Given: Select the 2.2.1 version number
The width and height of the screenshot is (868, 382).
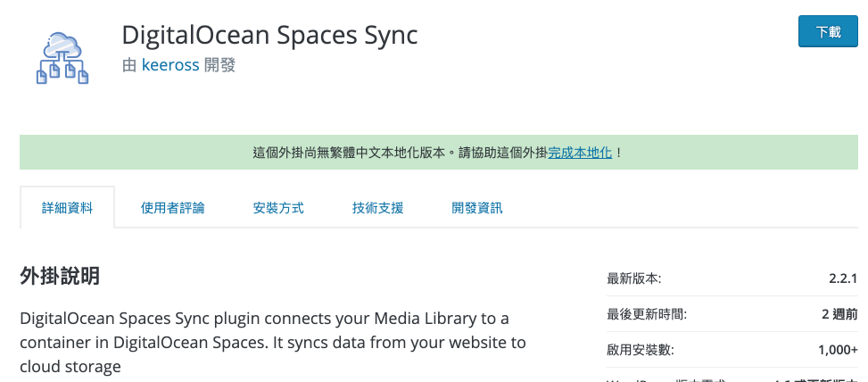Looking at the screenshot, I should pyautogui.click(x=843, y=278).
